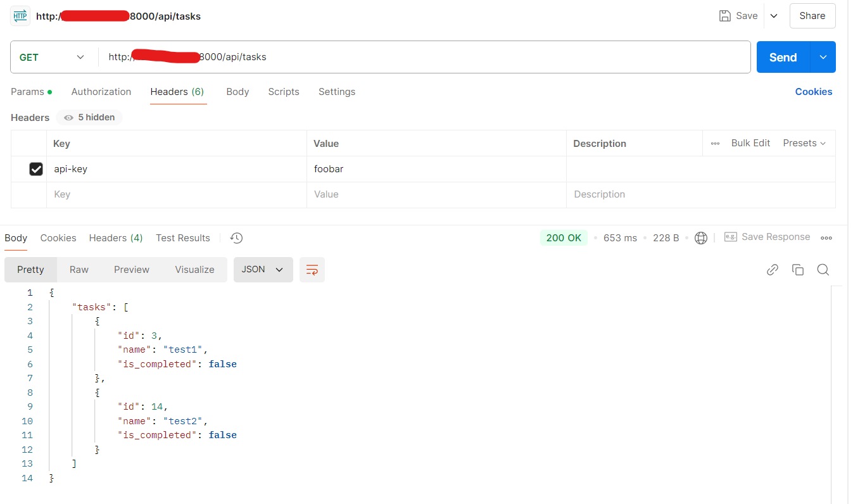Click the empty Key input field
This screenshot has width=853, height=504.
click(177, 195)
